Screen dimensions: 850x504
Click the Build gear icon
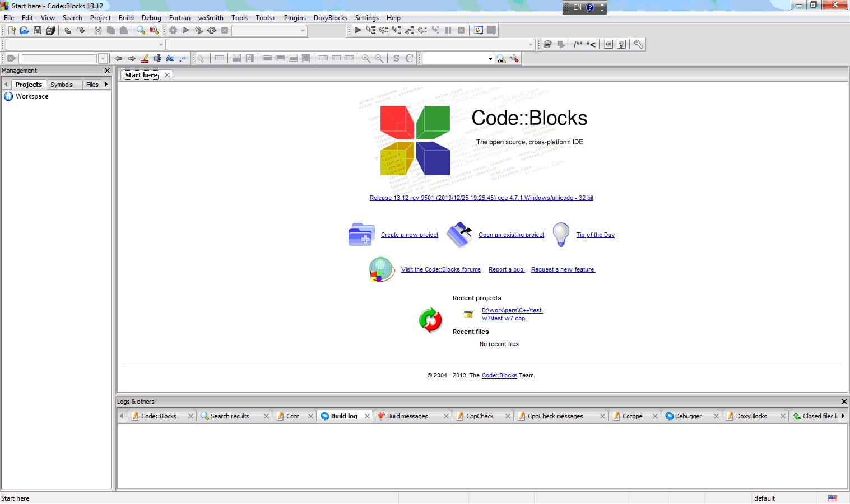click(173, 30)
